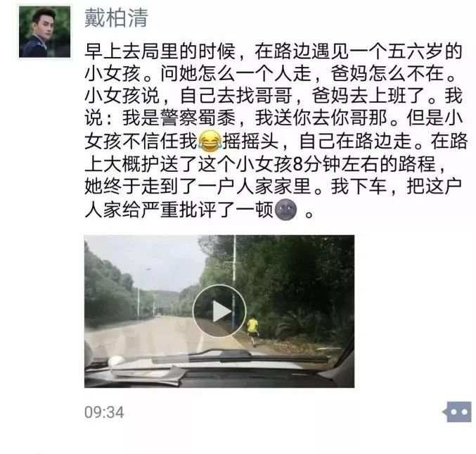The image size is (476, 454).
Task: Tap the username 戴柏清
Action: pos(116,18)
